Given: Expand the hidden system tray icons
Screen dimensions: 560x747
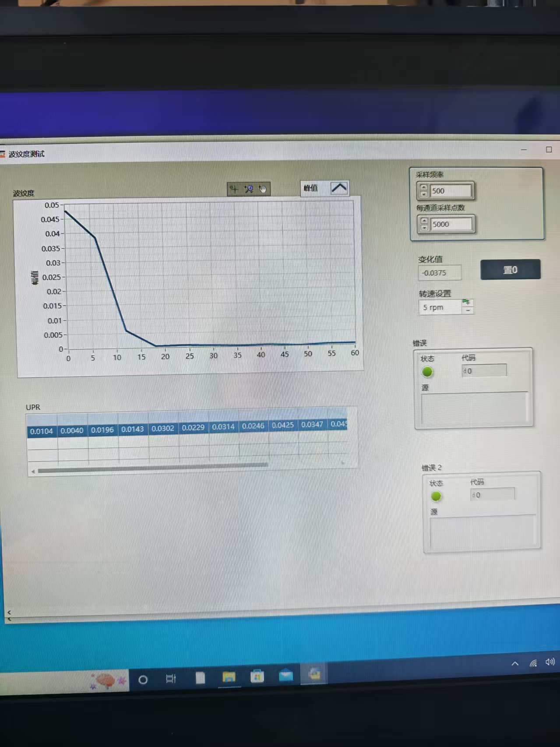Looking at the screenshot, I should tap(515, 664).
